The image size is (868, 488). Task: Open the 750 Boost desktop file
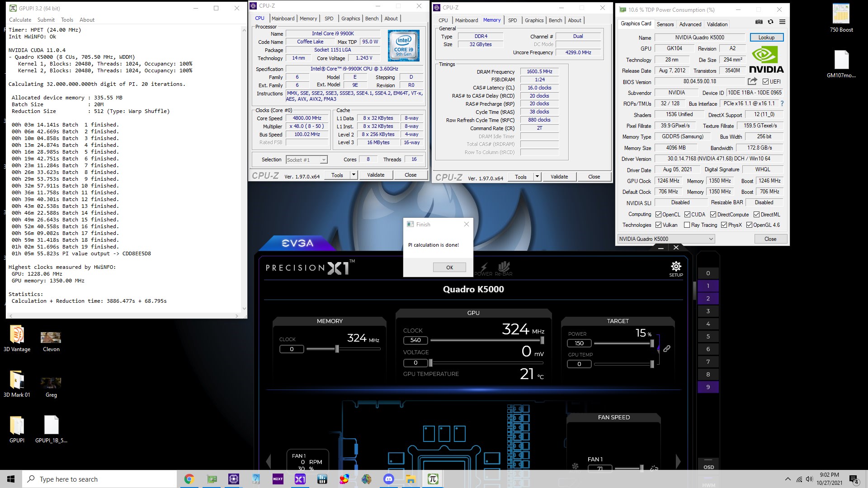pos(841,18)
